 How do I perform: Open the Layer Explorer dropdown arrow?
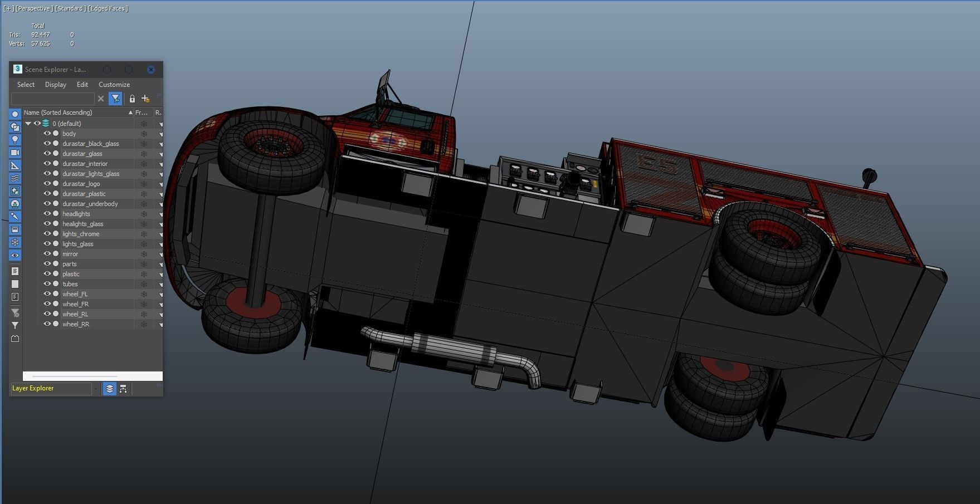coord(96,389)
